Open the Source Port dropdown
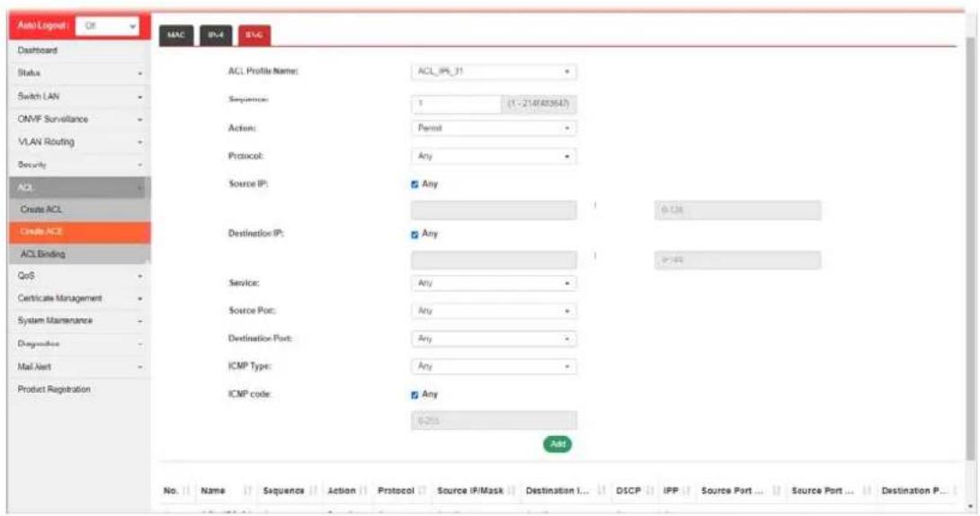Viewport: 980px width, 516px height. [494, 311]
